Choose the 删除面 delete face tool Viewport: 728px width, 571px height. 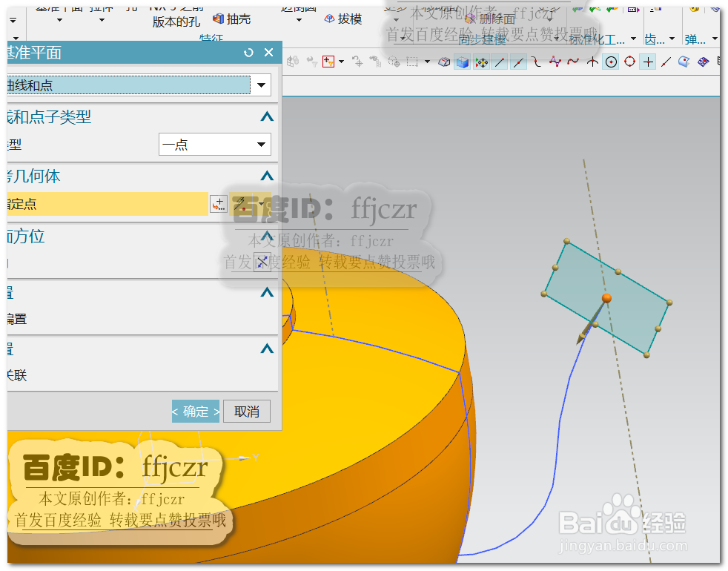tap(492, 19)
